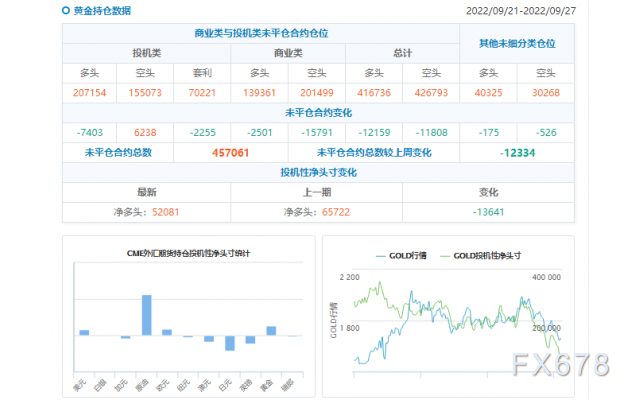Click the 未平仓合约总数 label
The height and width of the screenshot is (400, 640).
click(x=118, y=153)
